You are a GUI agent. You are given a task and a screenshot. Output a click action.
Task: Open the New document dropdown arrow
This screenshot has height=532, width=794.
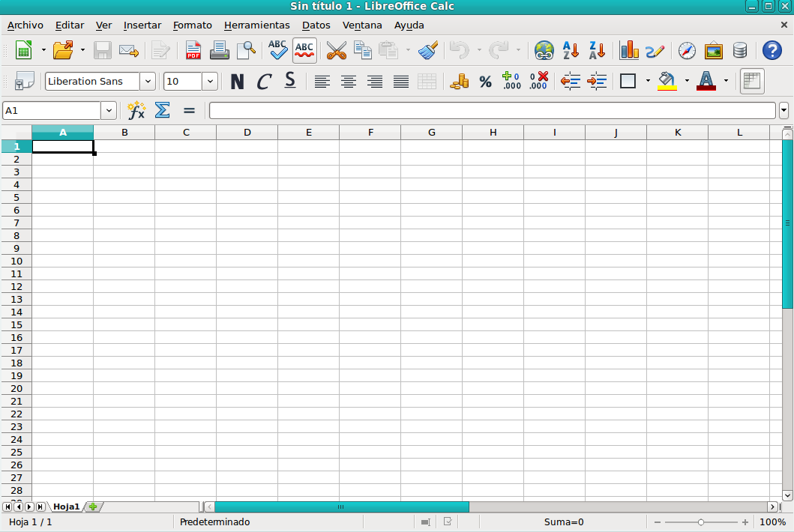click(x=43, y=50)
